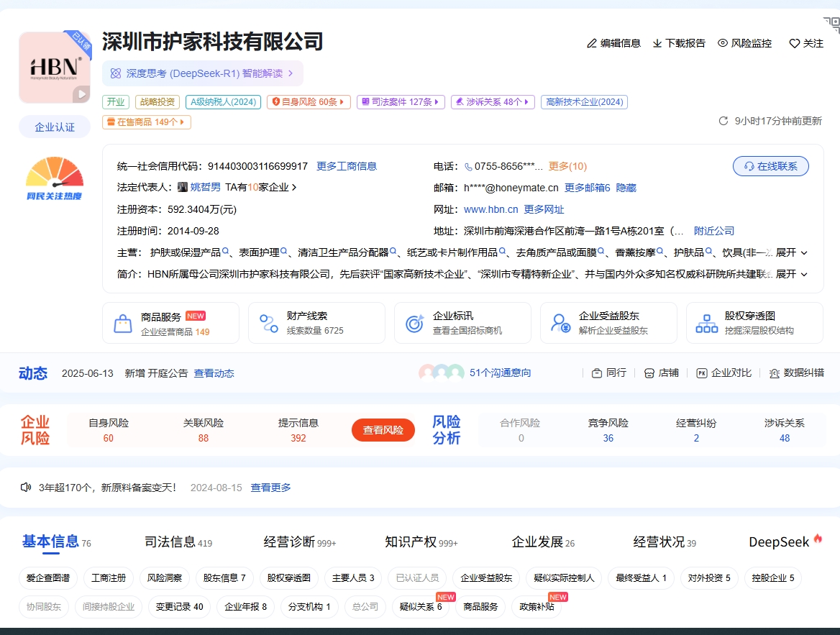The height and width of the screenshot is (635, 840).
Task: Click the 企业认证 button
Action: tap(55, 127)
